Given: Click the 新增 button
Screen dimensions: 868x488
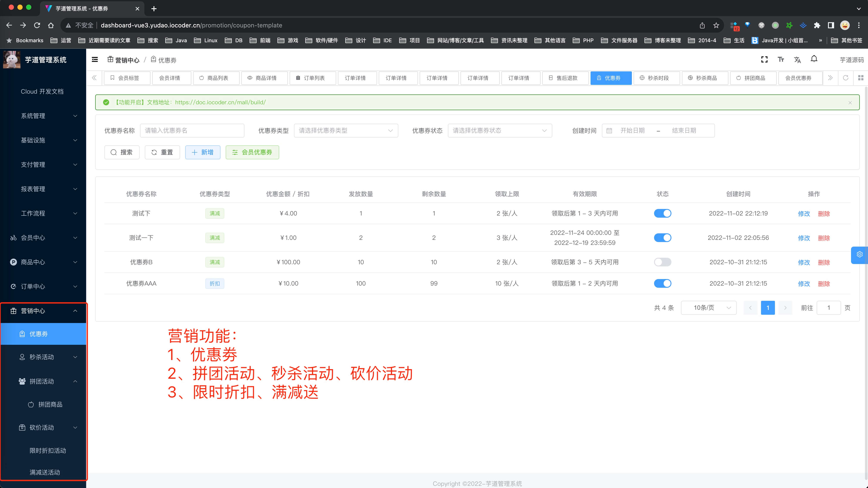Looking at the screenshot, I should click(202, 152).
